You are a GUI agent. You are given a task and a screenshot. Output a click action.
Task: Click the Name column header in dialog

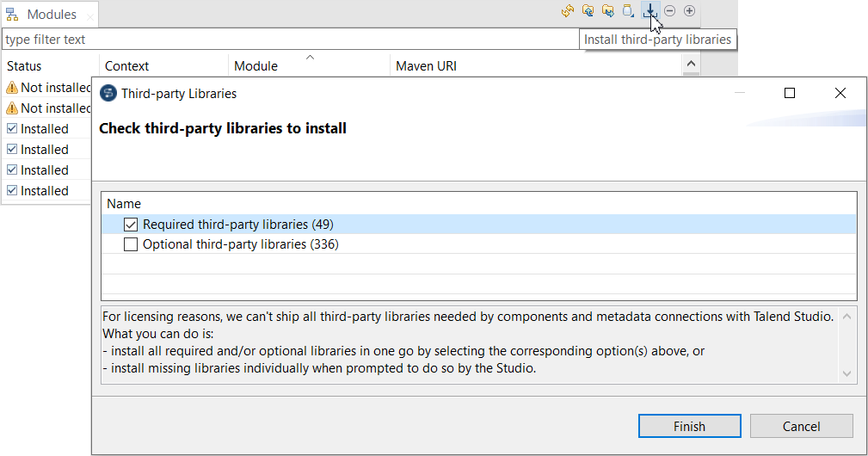coord(124,204)
